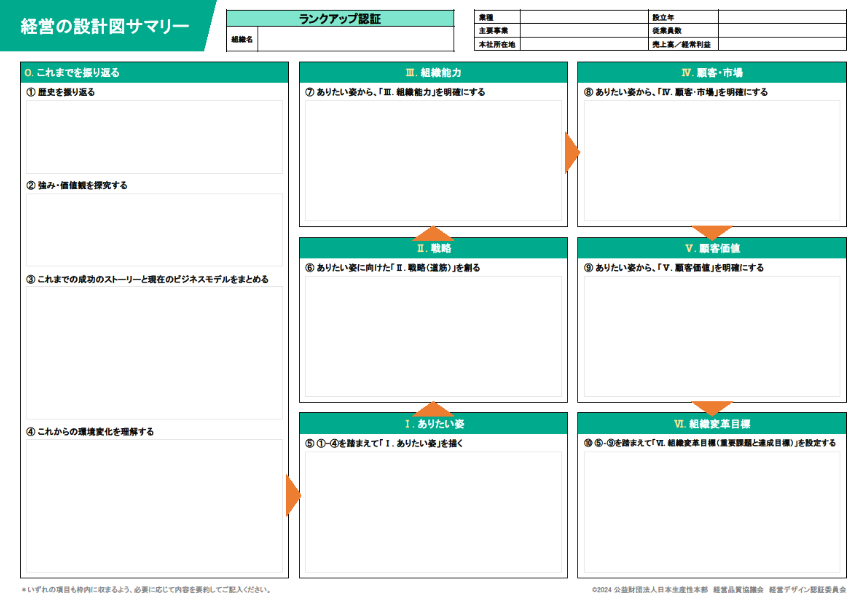Screen dimensions: 868x614
Task: Click the orange up arrow from ありたい姿 to 戦略
Action: 433,409
